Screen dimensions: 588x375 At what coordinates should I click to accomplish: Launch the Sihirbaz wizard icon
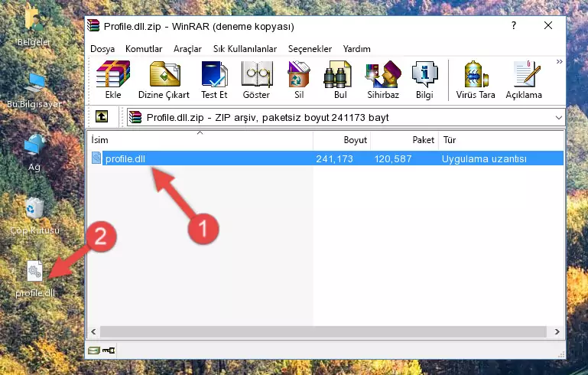(383, 80)
